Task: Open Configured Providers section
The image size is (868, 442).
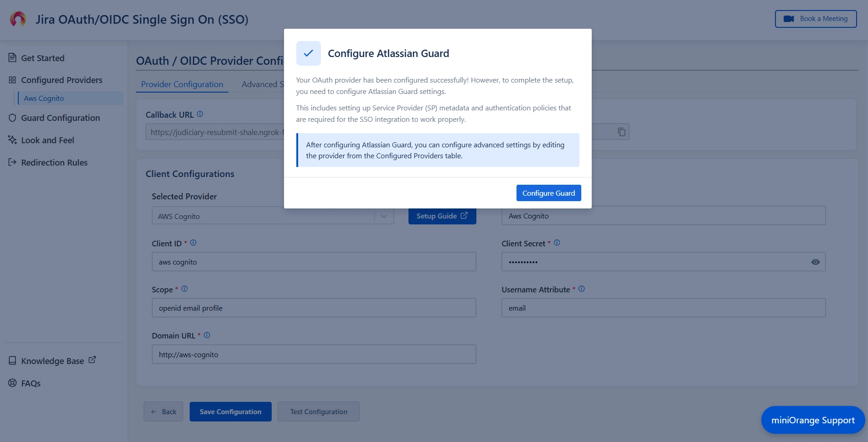Action: tap(62, 80)
